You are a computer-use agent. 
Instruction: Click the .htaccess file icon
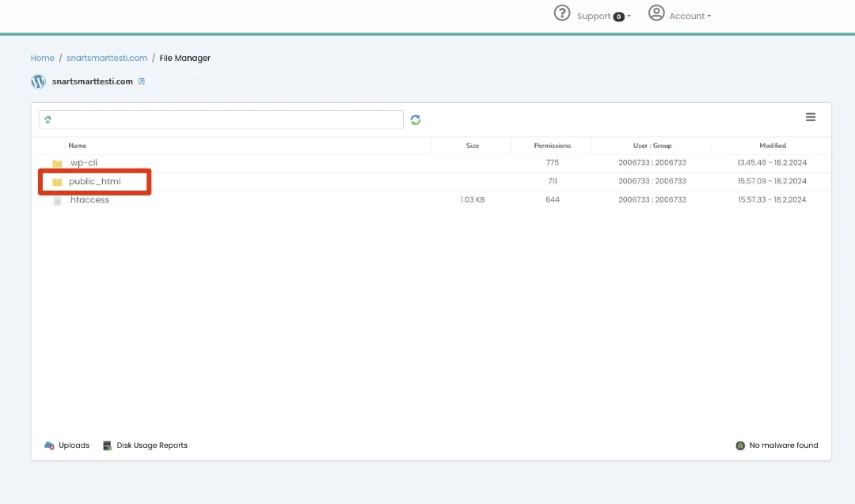tap(57, 200)
